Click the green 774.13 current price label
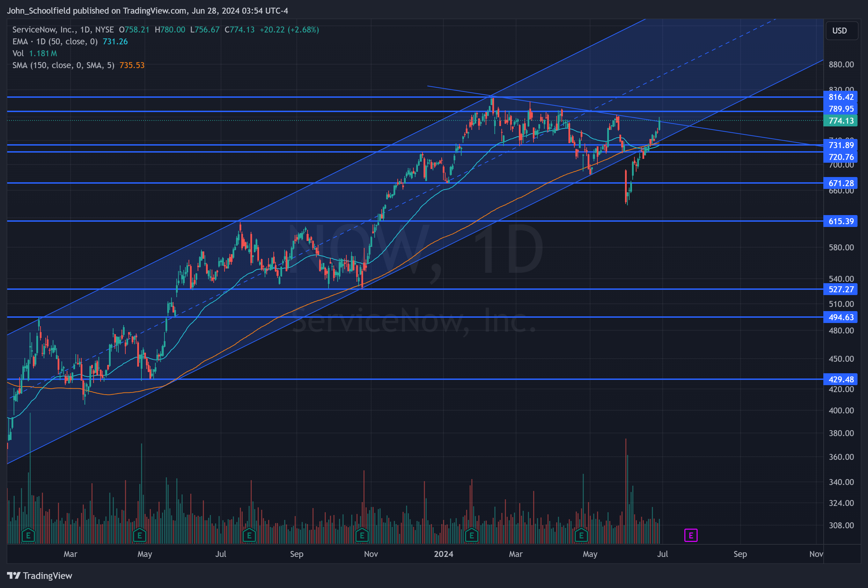Screen dimensions: 868x588 840,121
